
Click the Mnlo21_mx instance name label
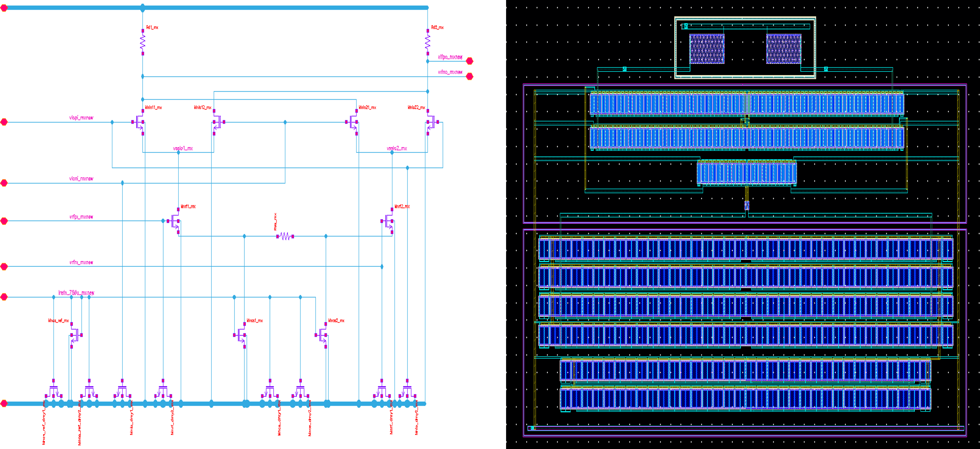pyautogui.click(x=367, y=108)
